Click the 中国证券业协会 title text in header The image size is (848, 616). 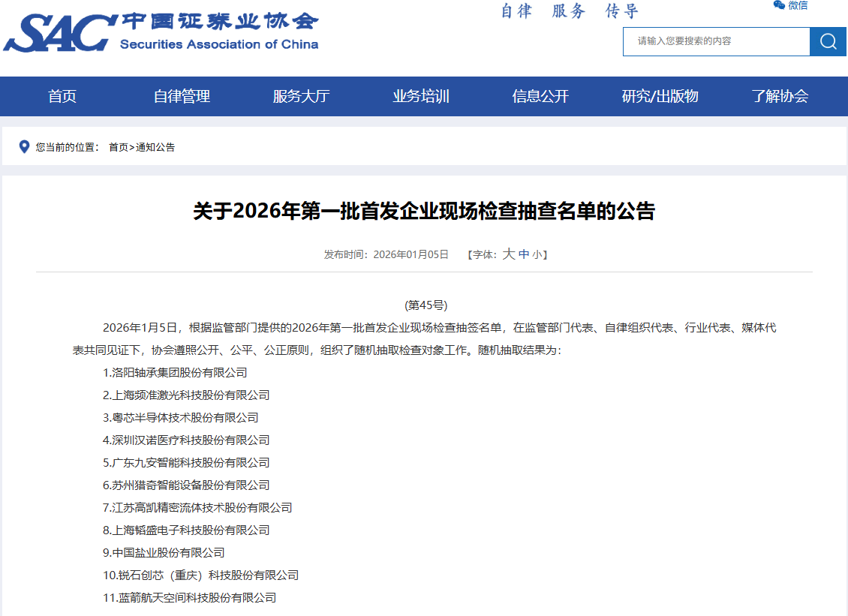coord(219,22)
